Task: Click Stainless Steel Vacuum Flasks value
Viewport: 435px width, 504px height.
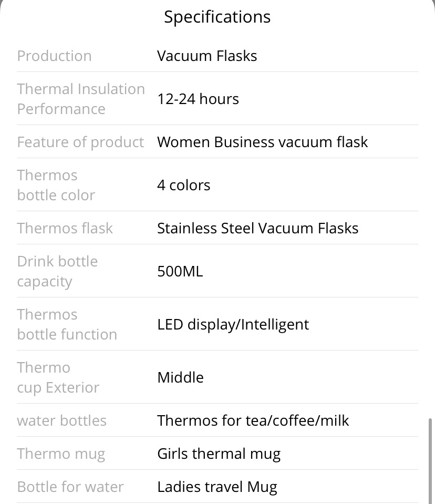Action: point(257,228)
